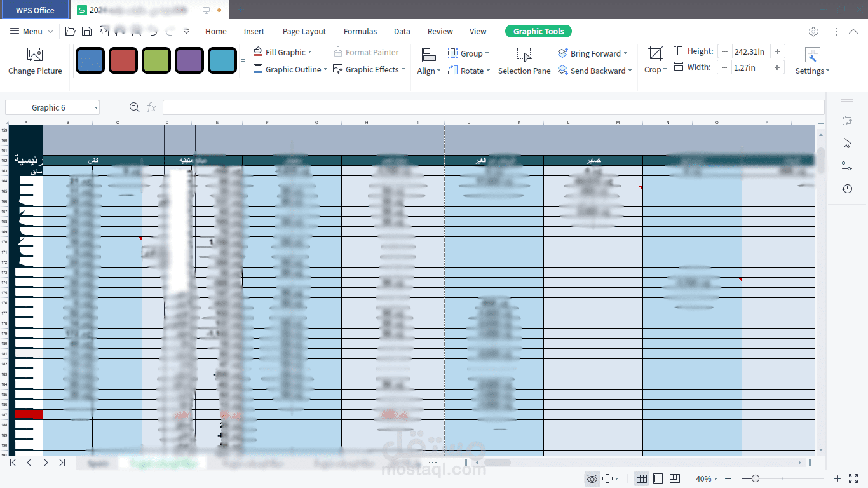Image resolution: width=868 pixels, height=488 pixels.
Task: Click the Align icon
Action: coord(429,55)
